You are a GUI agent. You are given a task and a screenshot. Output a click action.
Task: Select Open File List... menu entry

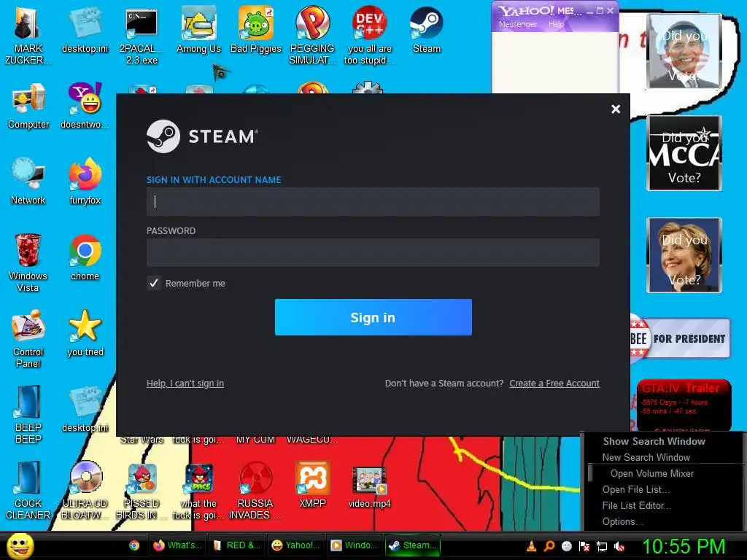pyautogui.click(x=636, y=489)
